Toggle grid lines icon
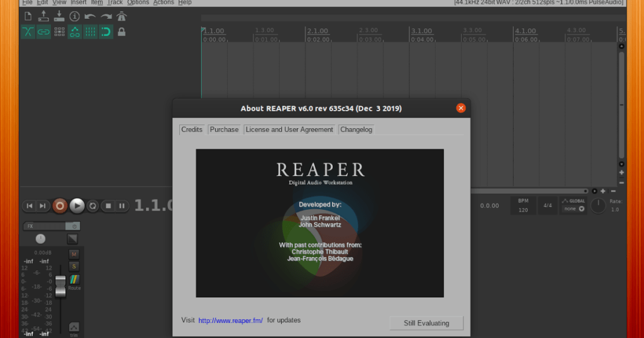 pos(91,31)
